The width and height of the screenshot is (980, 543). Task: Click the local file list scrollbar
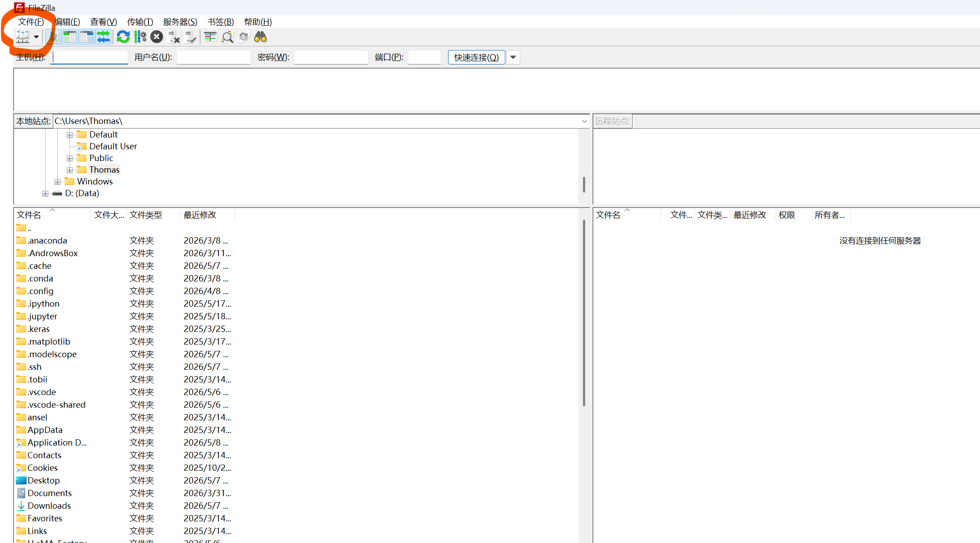click(584, 313)
